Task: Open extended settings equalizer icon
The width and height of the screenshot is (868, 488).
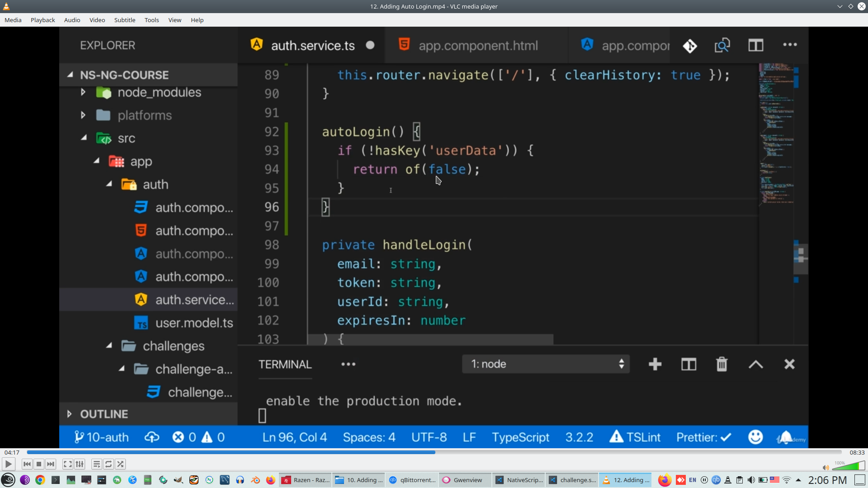Action: [80, 464]
